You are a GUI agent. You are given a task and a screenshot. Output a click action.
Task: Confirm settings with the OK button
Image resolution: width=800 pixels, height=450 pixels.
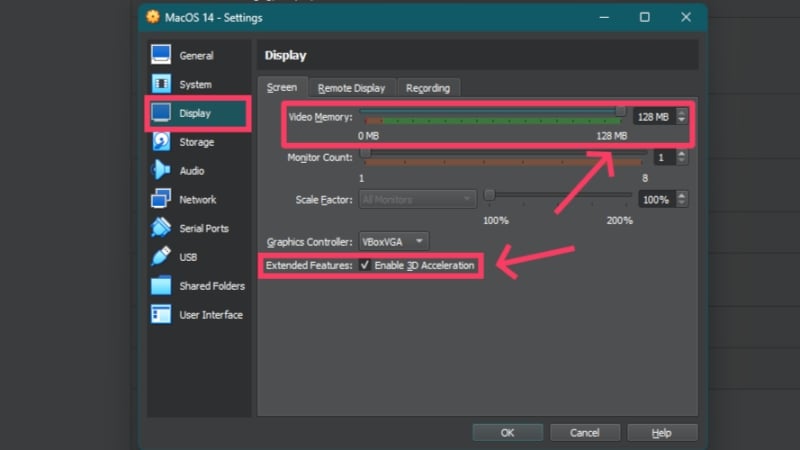507,433
